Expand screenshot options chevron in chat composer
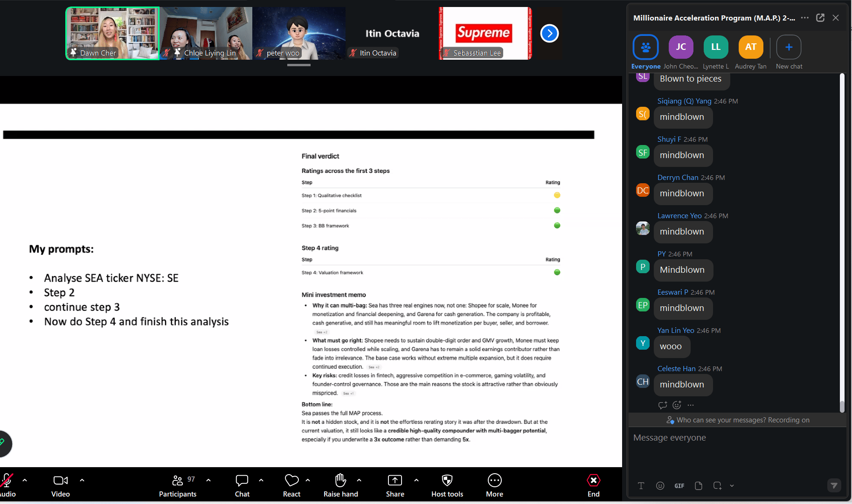Screen dimensions: 852x504 [x=732, y=486]
